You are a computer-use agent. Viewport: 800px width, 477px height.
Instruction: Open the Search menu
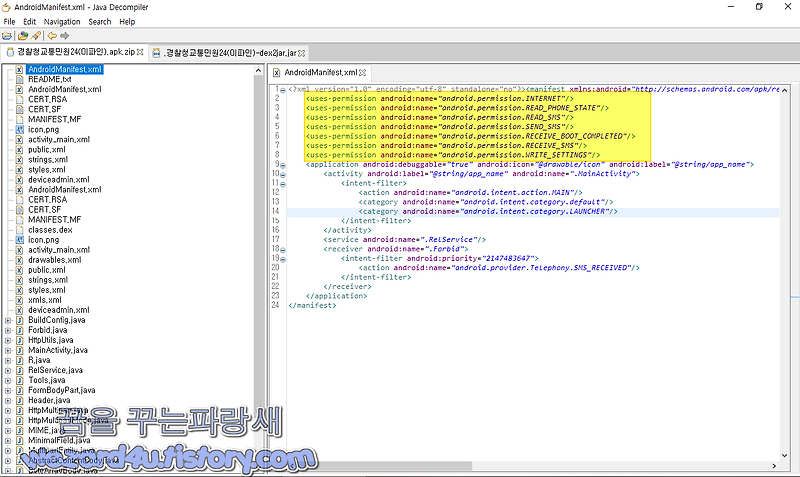click(x=99, y=22)
